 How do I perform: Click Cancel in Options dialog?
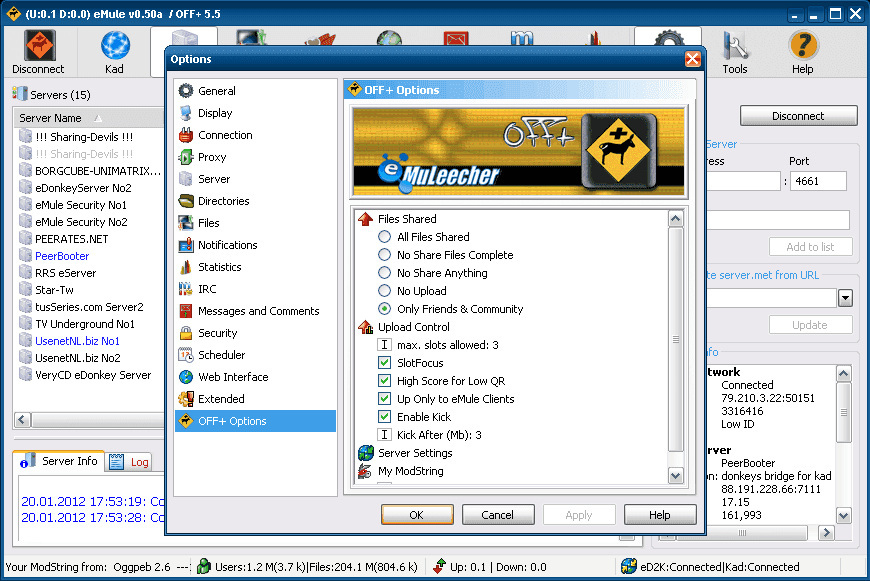(498, 515)
